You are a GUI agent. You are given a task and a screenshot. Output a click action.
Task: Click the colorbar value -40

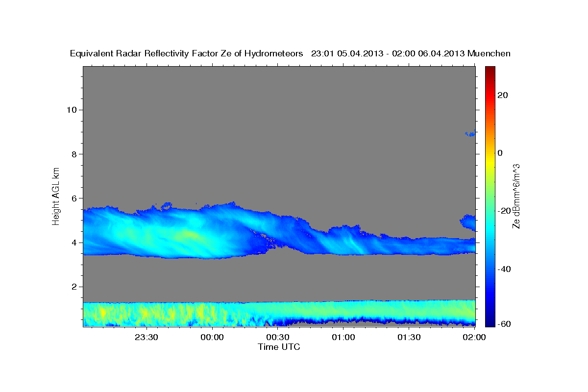pyautogui.click(x=504, y=269)
